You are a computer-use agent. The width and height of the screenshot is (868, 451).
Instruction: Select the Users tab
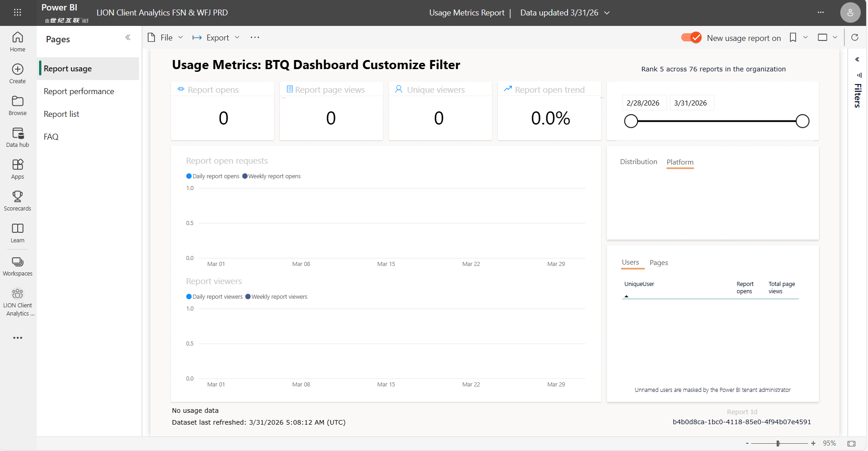coord(630,263)
